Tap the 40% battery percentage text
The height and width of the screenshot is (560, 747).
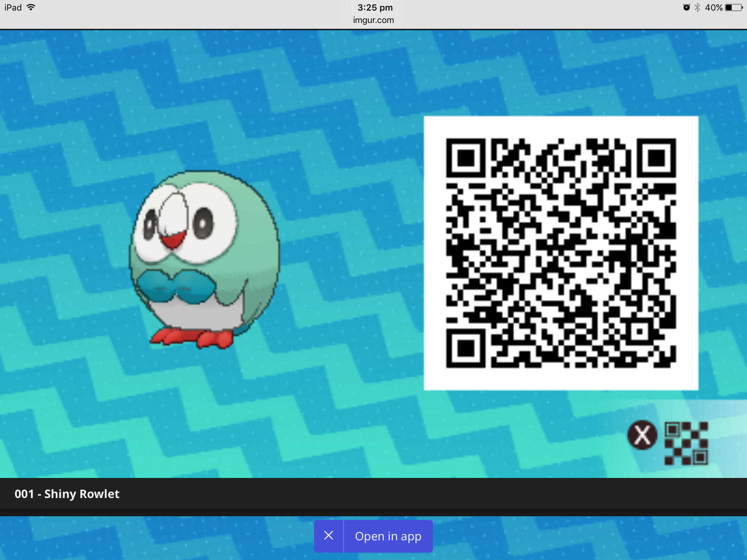coord(713,7)
